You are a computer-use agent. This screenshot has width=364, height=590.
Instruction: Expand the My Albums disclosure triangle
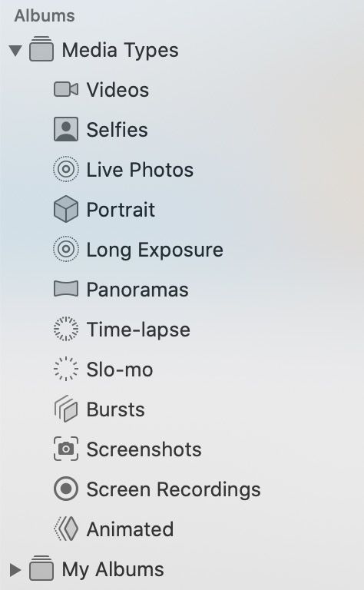pyautogui.click(x=15, y=570)
